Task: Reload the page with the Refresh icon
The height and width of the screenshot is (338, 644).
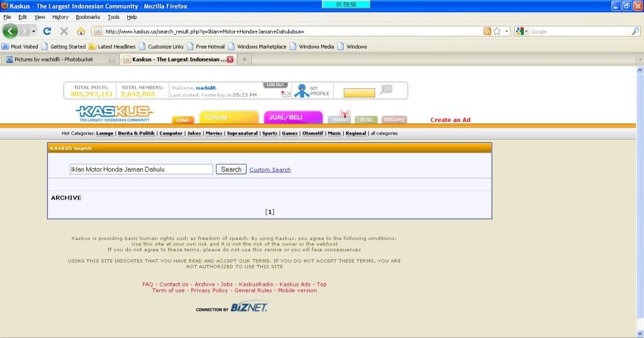Action: click(x=47, y=31)
